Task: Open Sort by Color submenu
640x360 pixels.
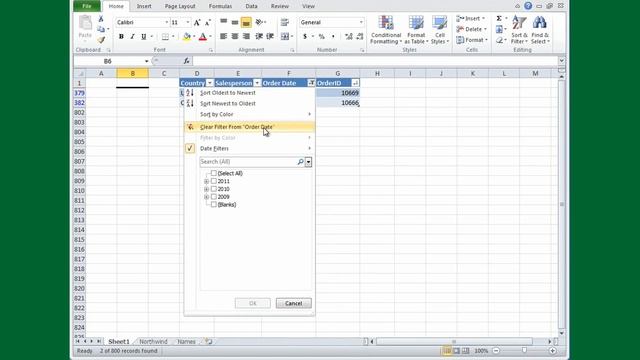Action: pyautogui.click(x=249, y=114)
